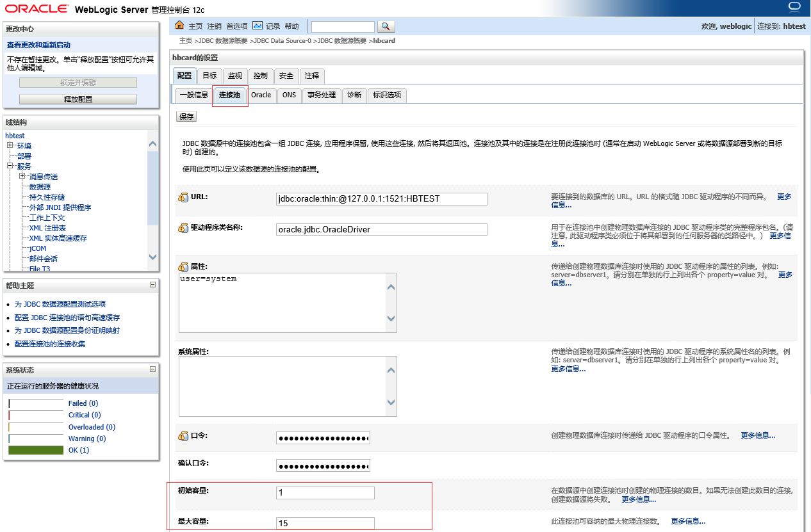Switch to Oracle sub-tab
811x532 pixels.
(261, 95)
